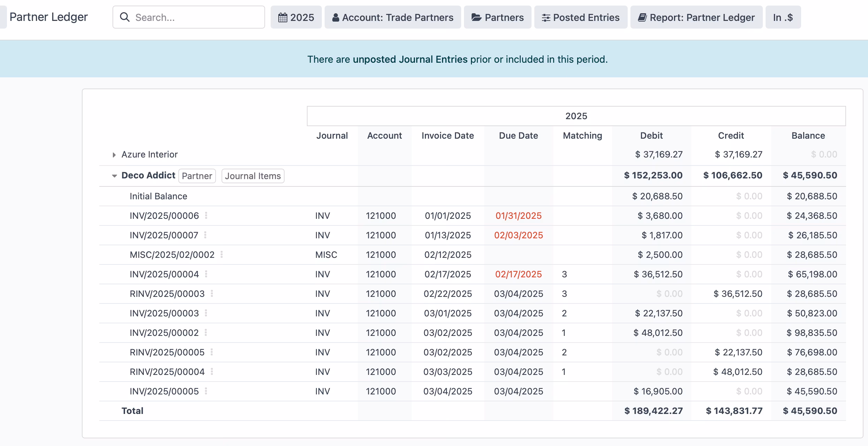Click the INV/2025/00004 entry name
Screen dimensions: 868x446
(x=164, y=274)
